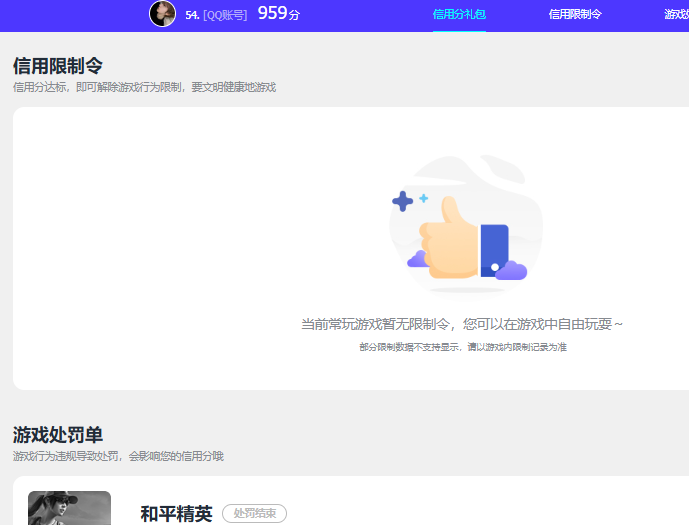Switch to the 信用限制令 tab

[575, 14]
